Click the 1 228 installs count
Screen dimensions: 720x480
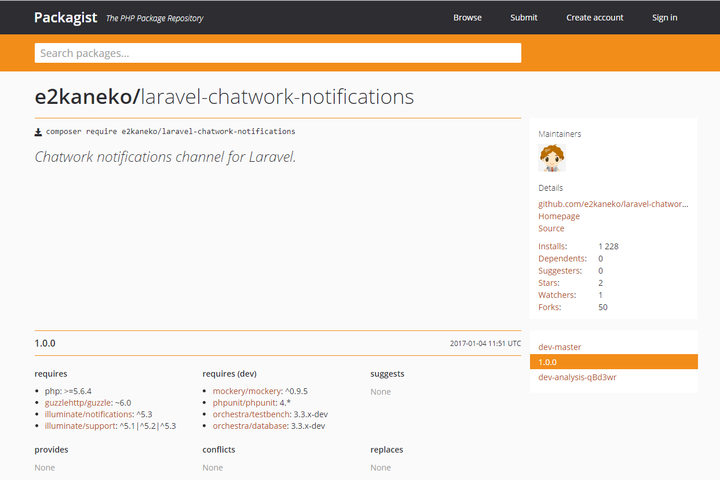(x=608, y=246)
